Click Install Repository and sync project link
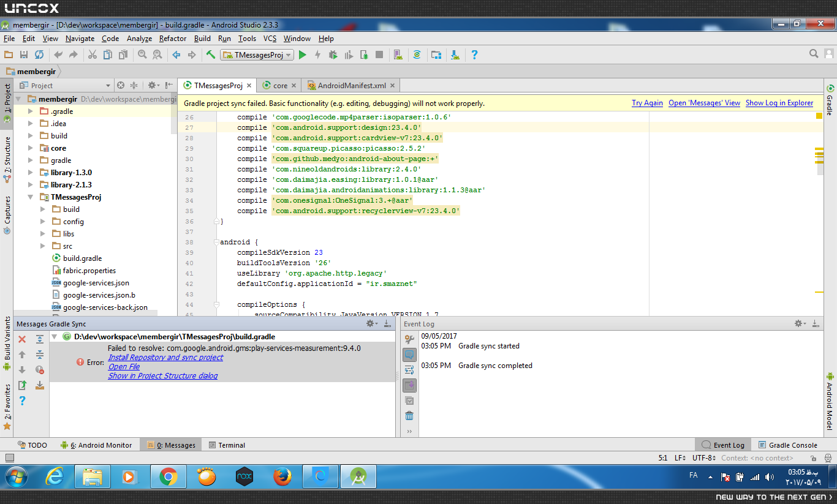The image size is (837, 504). click(165, 358)
